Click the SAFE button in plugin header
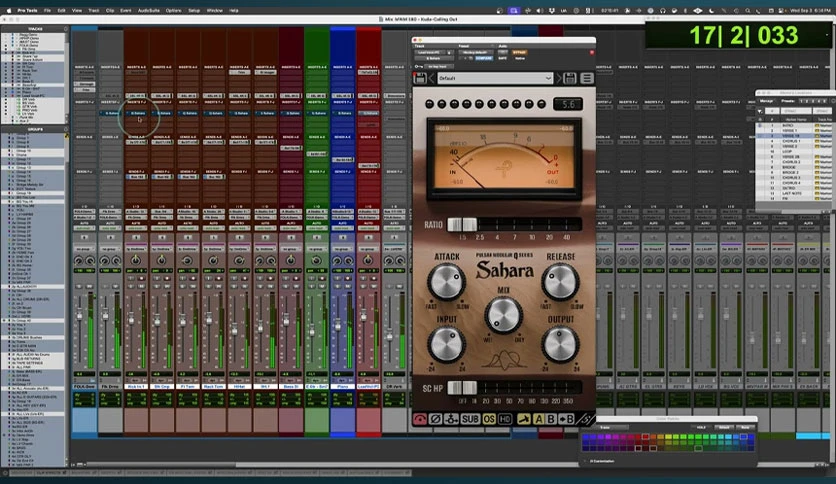The image size is (836, 484). coord(503,59)
